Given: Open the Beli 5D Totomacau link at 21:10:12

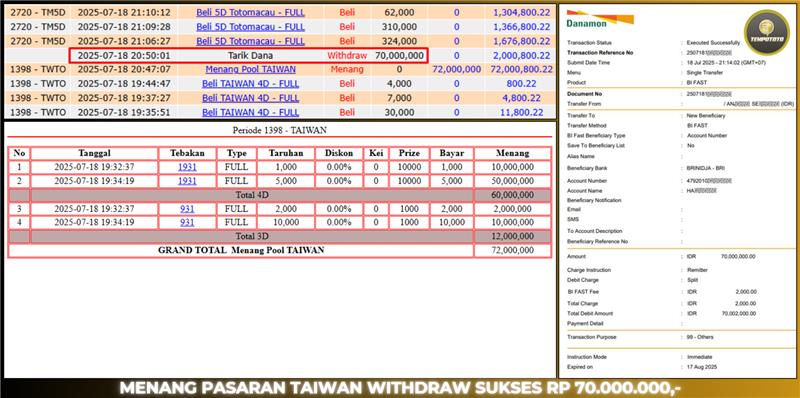Looking at the screenshot, I should (x=251, y=12).
